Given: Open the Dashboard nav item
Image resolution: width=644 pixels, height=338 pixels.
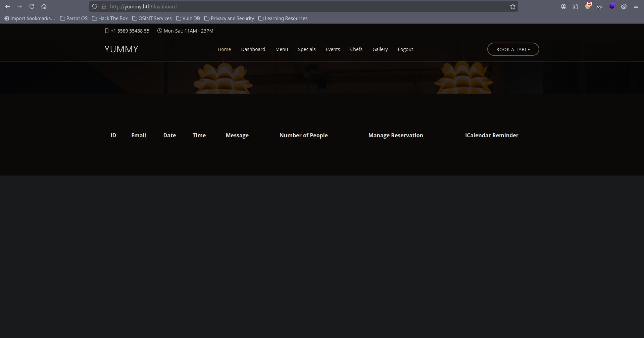Looking at the screenshot, I should pyautogui.click(x=253, y=49).
